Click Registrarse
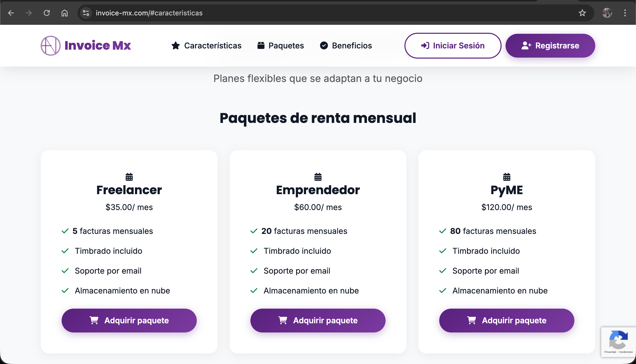Viewport: 636px width, 364px height. [550, 45]
